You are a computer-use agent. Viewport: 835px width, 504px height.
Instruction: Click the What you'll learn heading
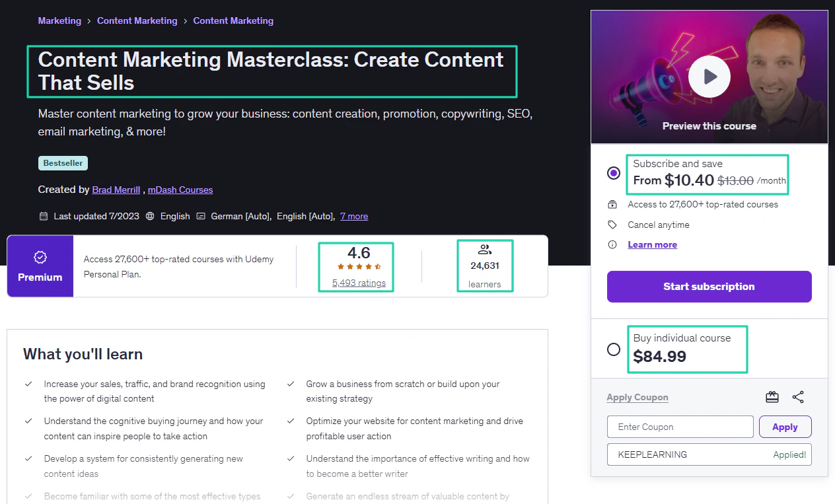coord(83,354)
